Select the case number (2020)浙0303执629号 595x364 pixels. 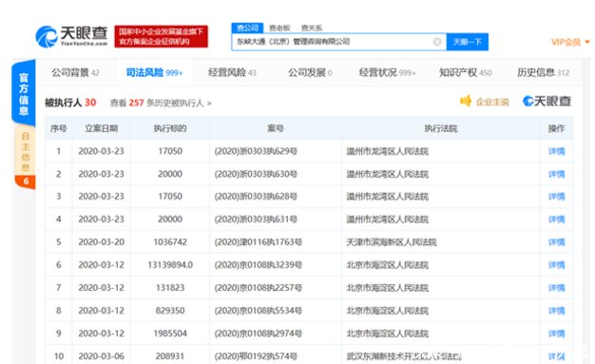pyautogui.click(x=256, y=151)
